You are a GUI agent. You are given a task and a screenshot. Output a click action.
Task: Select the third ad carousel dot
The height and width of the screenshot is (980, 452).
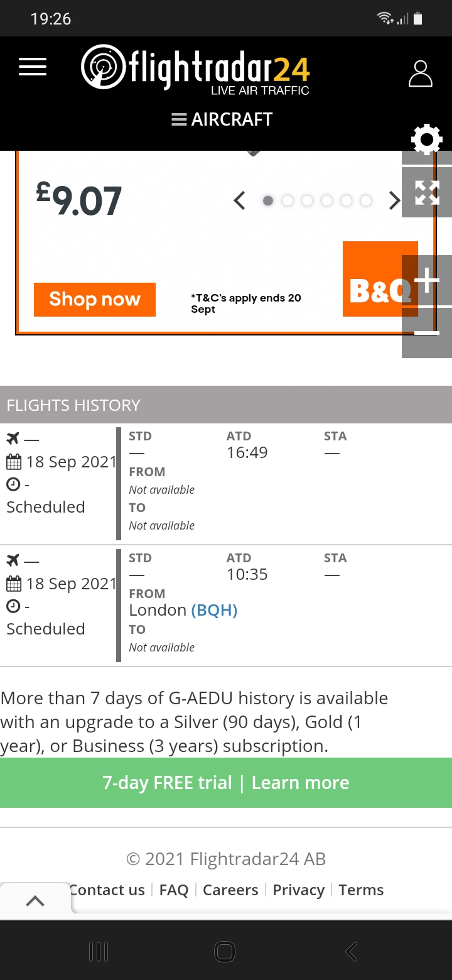click(x=307, y=201)
